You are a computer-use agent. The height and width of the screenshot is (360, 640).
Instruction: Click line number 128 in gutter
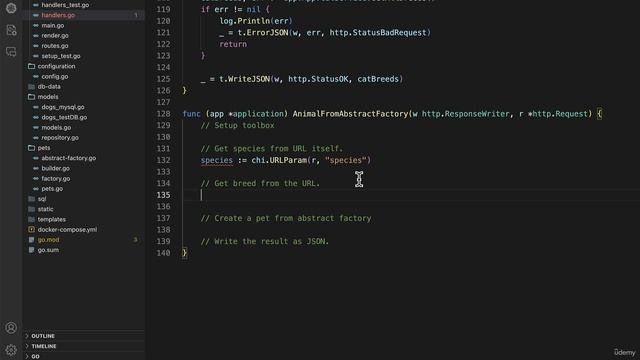(x=163, y=114)
